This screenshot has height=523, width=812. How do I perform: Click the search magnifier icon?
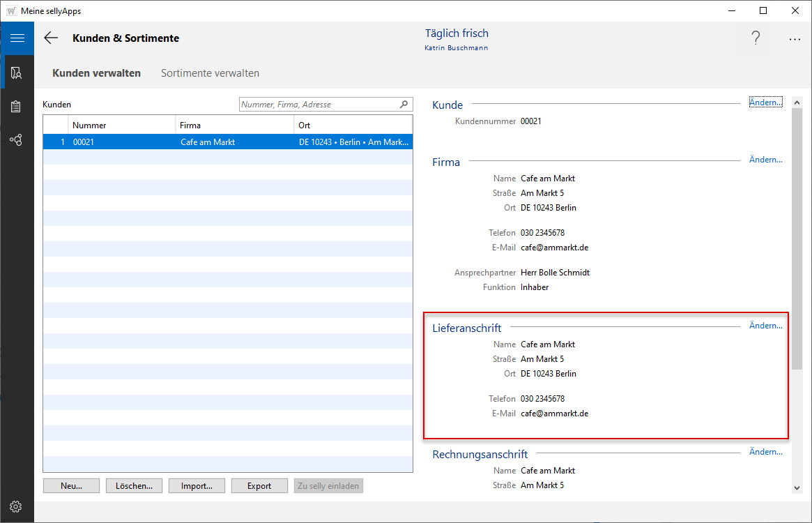[404, 105]
